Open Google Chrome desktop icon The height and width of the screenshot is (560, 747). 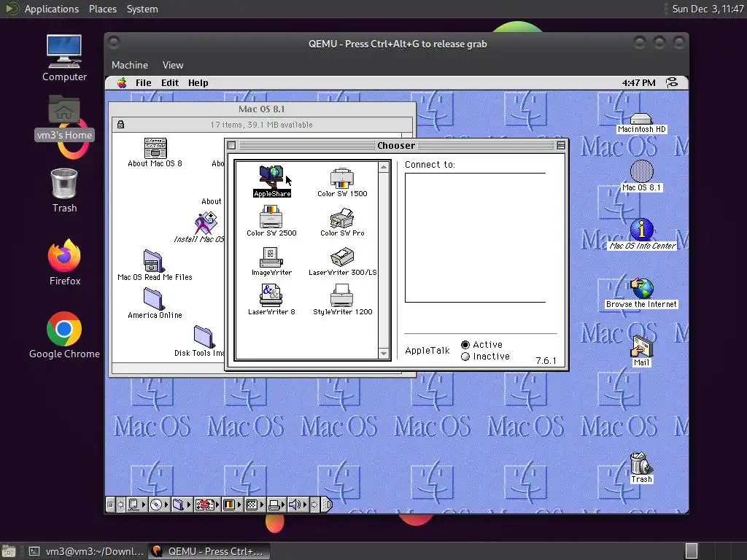pos(64,335)
